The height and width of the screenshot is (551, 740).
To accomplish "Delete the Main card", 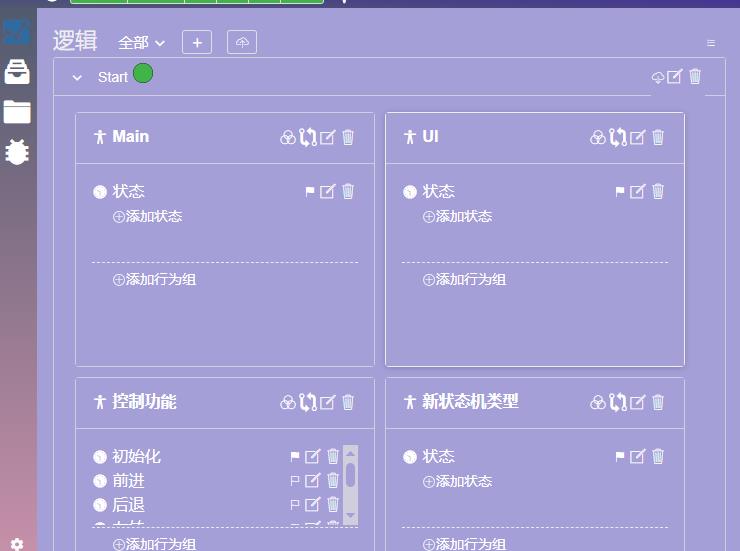I will (x=348, y=137).
